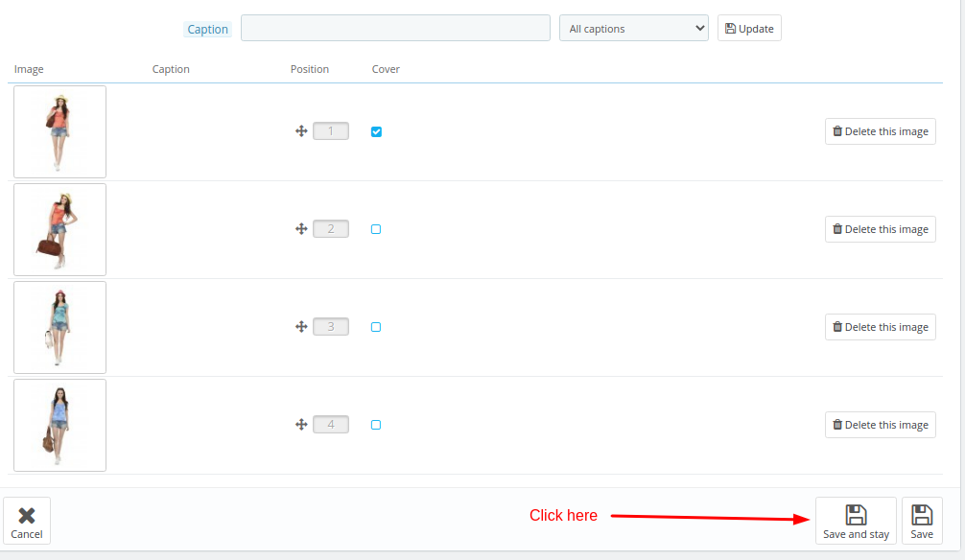Set image 2 as the cover
Image resolution: width=965 pixels, height=560 pixels.
pos(376,229)
